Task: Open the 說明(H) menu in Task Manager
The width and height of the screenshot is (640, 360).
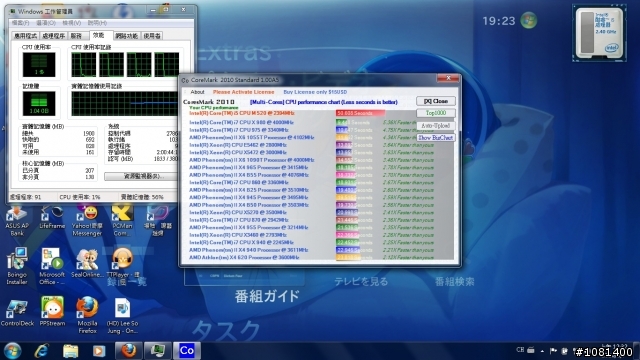Action: 97,23
